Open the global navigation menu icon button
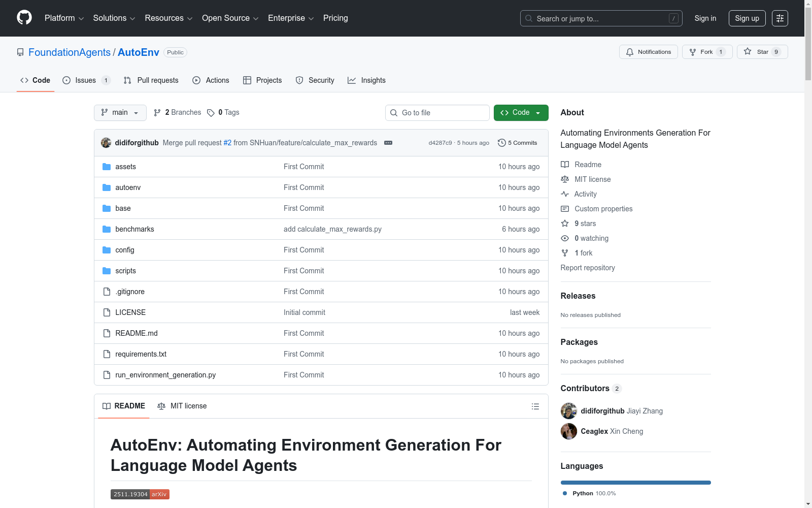Screen dimensions: 812x508 780,18
